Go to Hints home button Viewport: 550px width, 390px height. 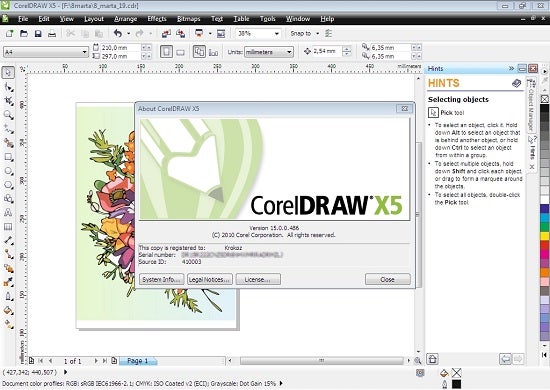pos(432,359)
